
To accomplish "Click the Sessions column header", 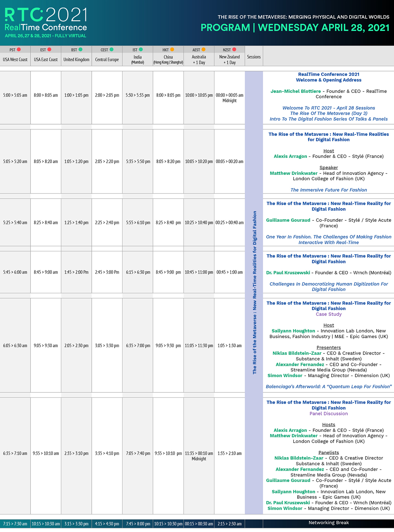I will [x=254, y=57].
